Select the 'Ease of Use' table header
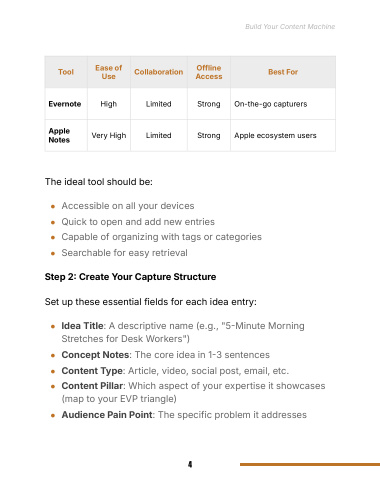The image size is (380, 492). click(109, 72)
